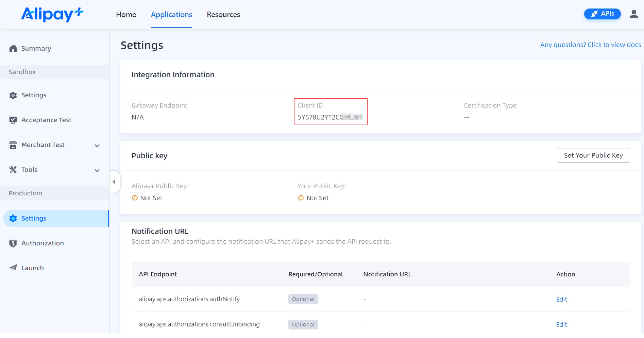Click the Merchant Test store icon
Screen dimensions: 644x338
(x=13, y=145)
